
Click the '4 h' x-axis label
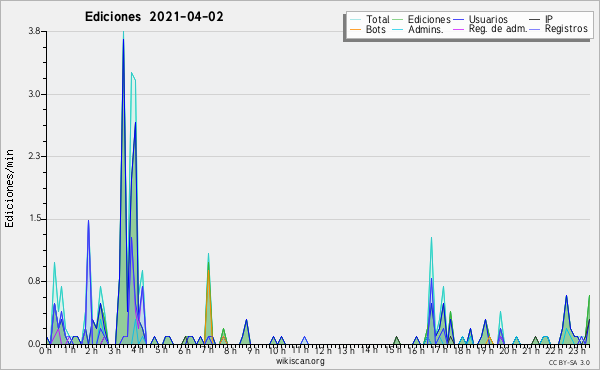pyautogui.click(x=137, y=350)
